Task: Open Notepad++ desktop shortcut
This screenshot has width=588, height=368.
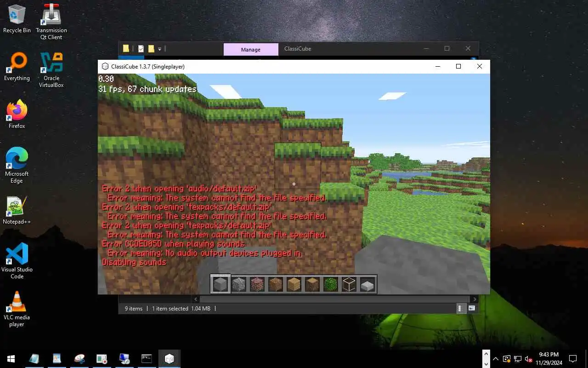Action: [17, 210]
